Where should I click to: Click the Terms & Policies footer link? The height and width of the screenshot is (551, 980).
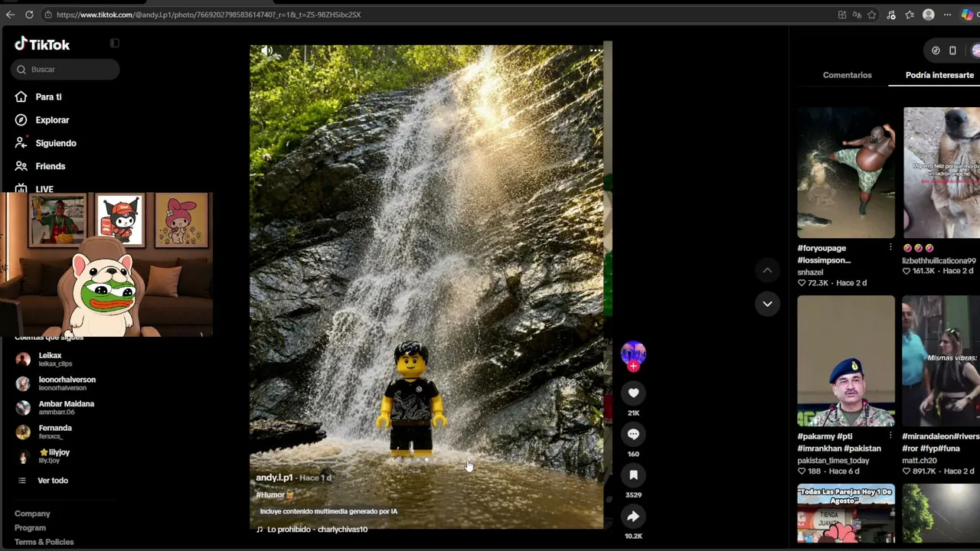pos(44,542)
